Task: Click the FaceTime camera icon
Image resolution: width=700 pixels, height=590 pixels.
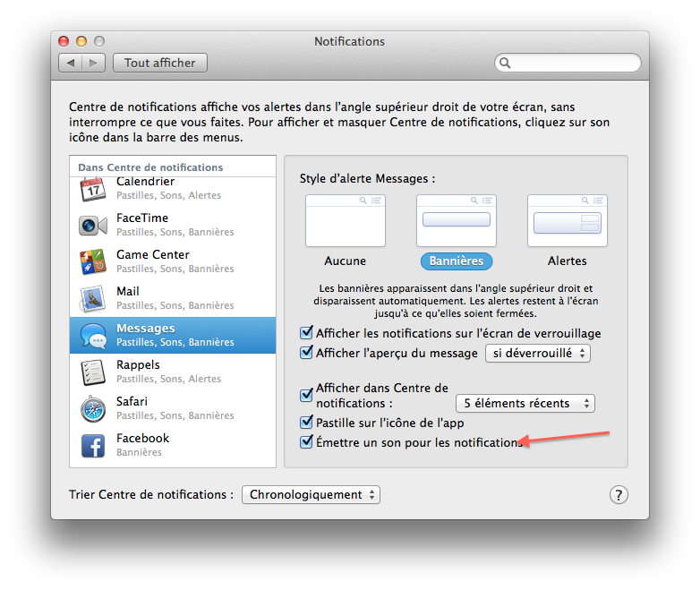Action: point(93,226)
